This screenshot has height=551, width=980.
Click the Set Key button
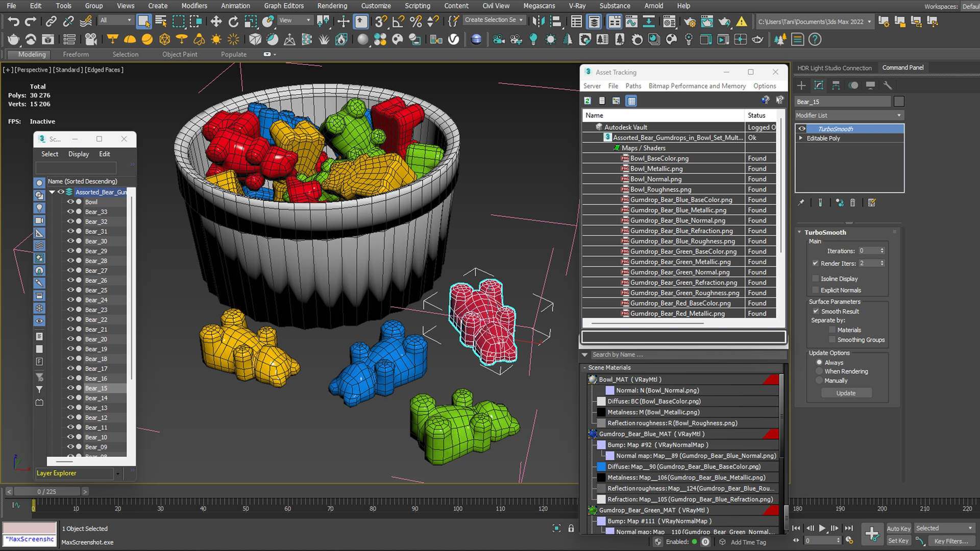(898, 541)
